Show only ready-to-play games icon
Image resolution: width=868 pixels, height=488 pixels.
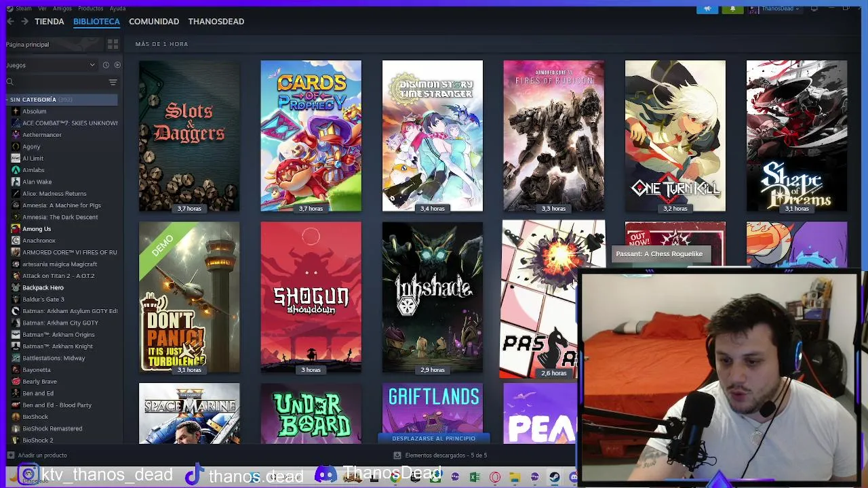(117, 65)
